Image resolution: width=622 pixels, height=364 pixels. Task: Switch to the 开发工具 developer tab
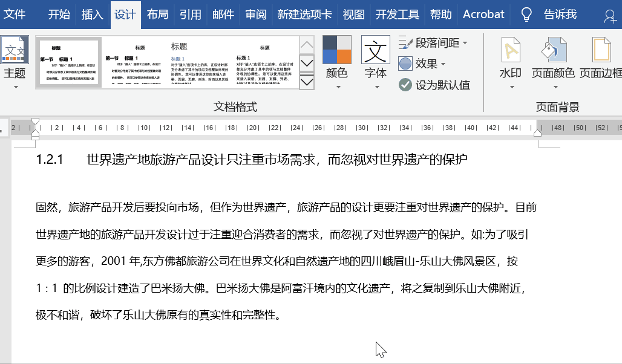pos(397,15)
